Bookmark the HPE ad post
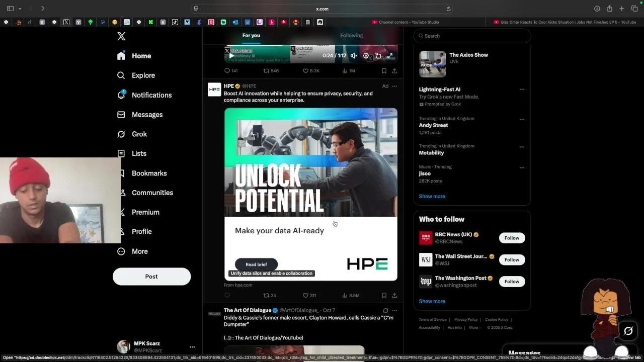The height and width of the screenshot is (362, 644). tap(384, 296)
